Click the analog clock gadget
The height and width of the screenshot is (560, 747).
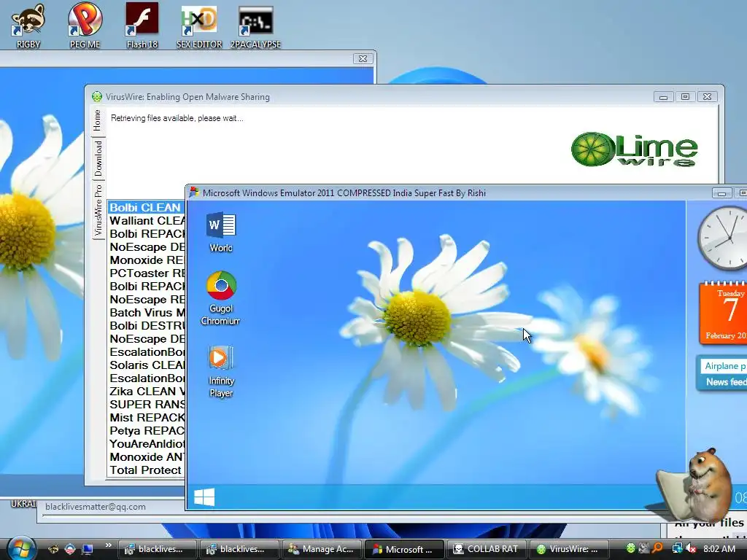coord(723,238)
